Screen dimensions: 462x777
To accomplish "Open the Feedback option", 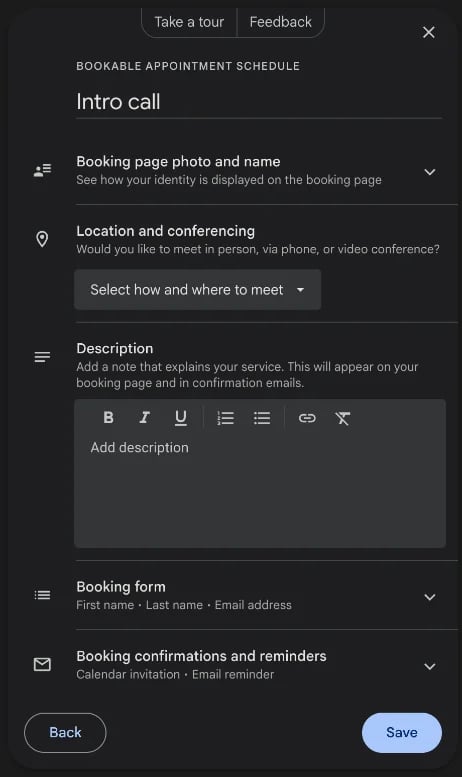I will click(x=281, y=22).
